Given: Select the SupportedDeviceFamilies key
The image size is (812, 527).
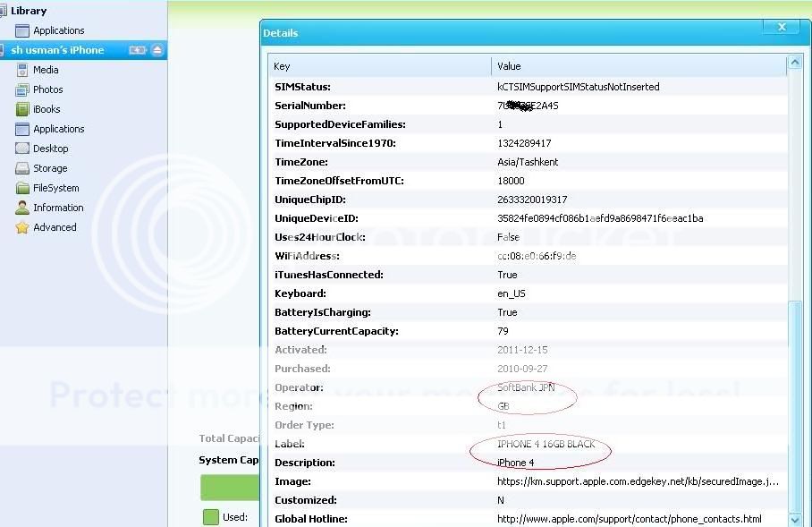Looking at the screenshot, I should (340, 124).
